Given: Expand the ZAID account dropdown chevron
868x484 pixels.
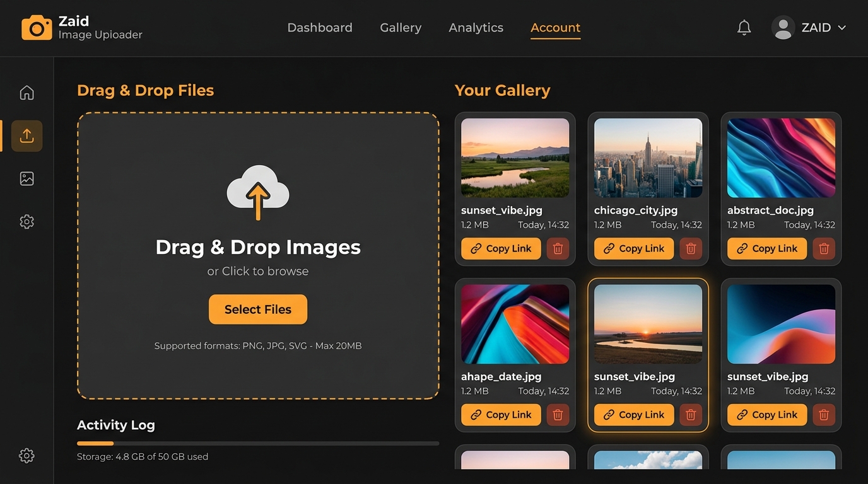Looking at the screenshot, I should click(x=842, y=28).
